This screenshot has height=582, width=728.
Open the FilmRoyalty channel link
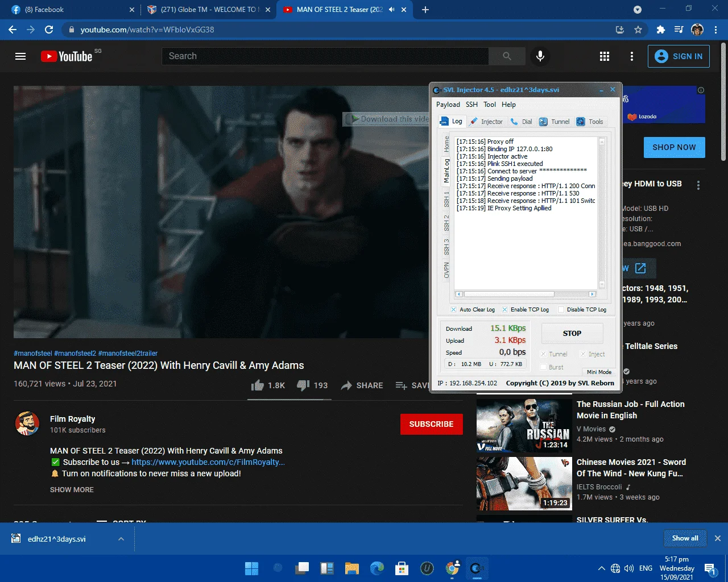point(208,462)
